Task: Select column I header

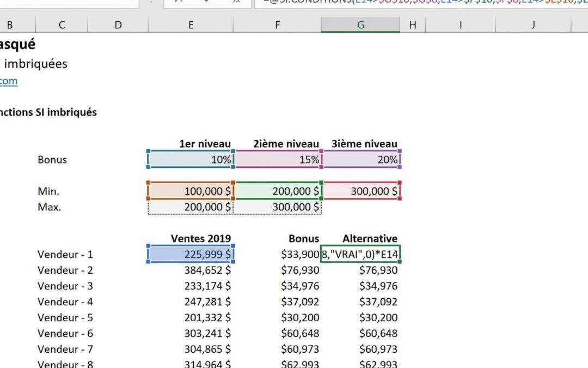Action: coord(461,25)
